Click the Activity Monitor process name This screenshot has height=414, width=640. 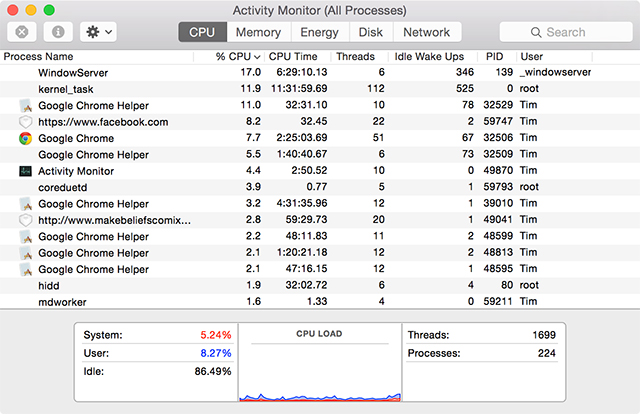click(76, 171)
